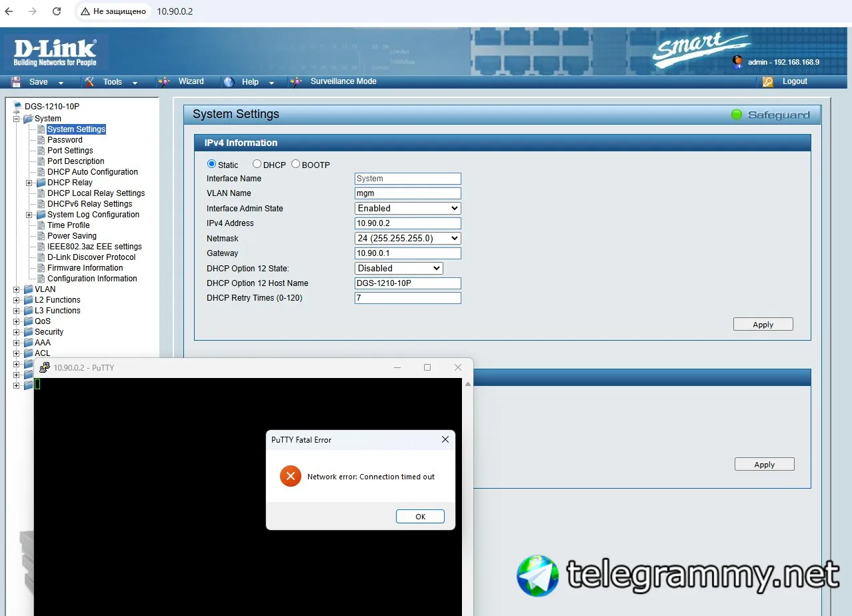The image size is (852, 616).
Task: Select the Static radio button
Action: 212,164
